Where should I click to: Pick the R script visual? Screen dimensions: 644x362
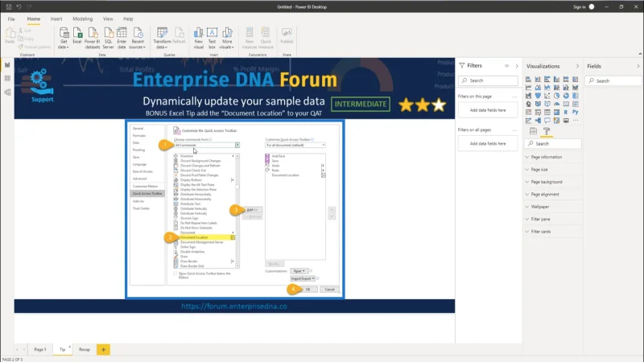566,112
